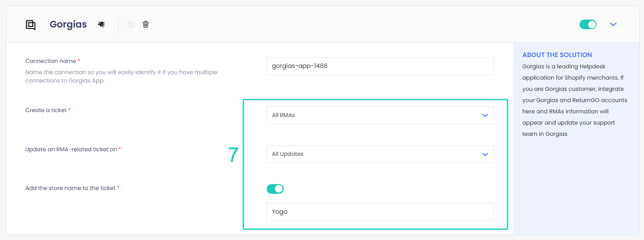Click the Update an RMA-related ticket label
Screen dimensions: 644x240
coord(71,149)
